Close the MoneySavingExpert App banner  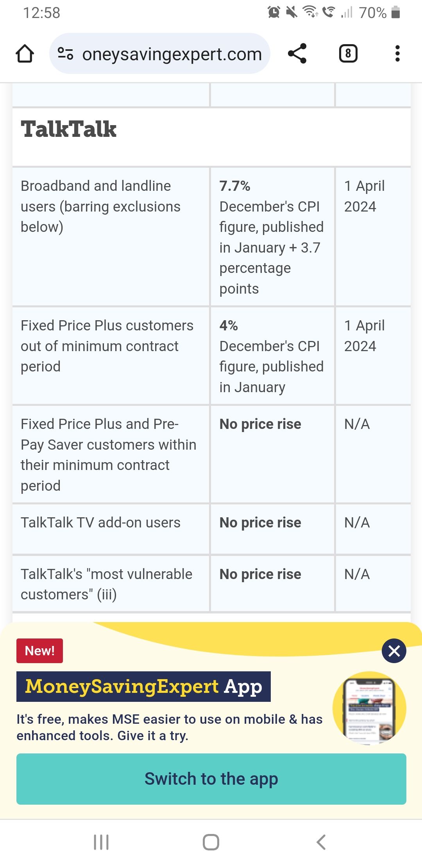pyautogui.click(x=394, y=651)
